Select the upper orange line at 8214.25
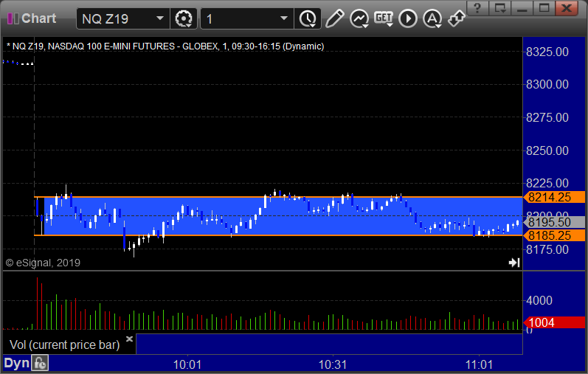The height and width of the screenshot is (374, 588). click(278, 197)
